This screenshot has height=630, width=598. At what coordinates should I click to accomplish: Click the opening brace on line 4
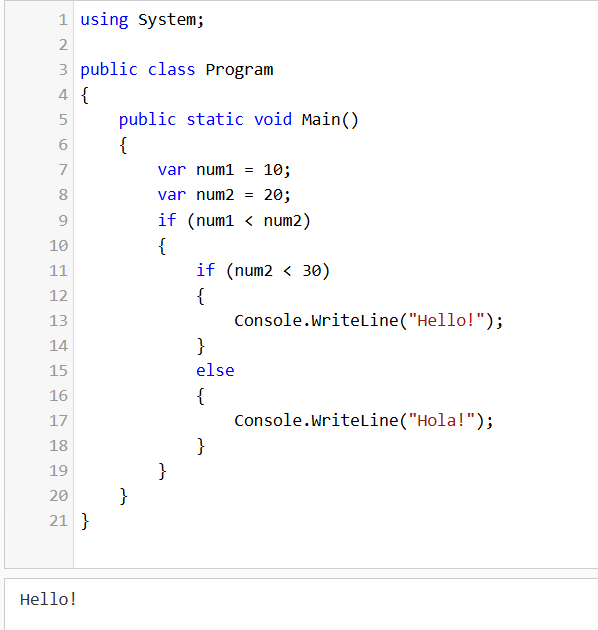85,95
